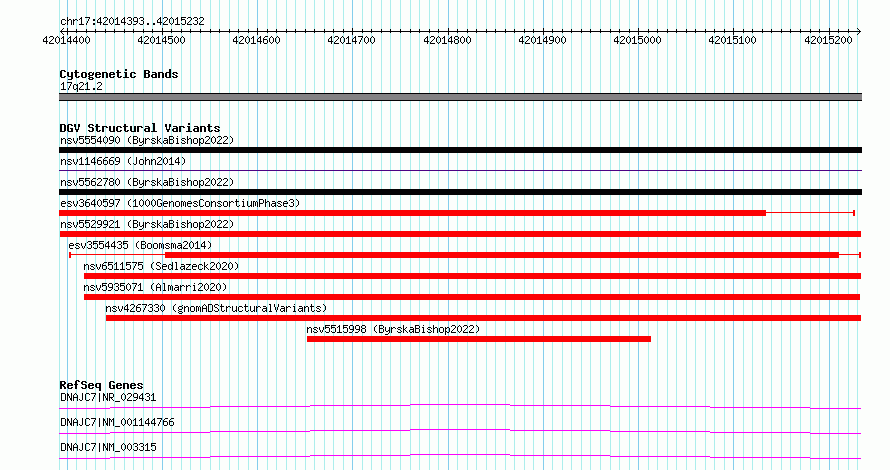Click ruler position 42014800
Screen dimensions: 890x470
tap(447, 40)
